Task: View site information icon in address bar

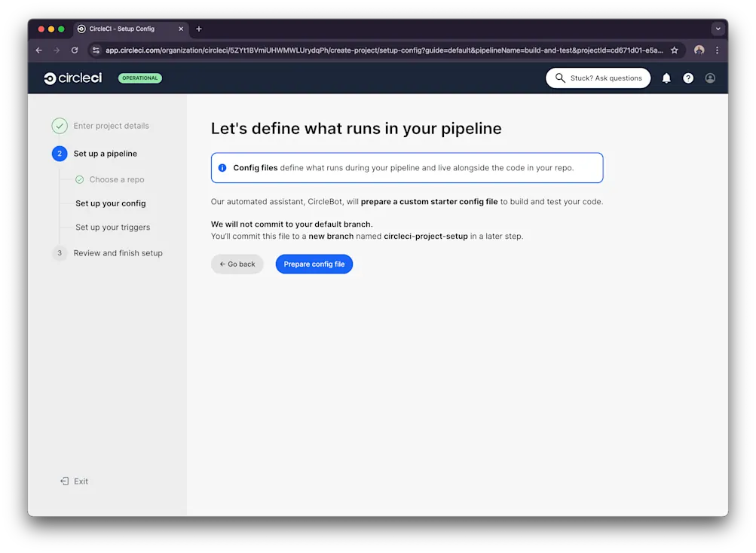Action: point(96,50)
